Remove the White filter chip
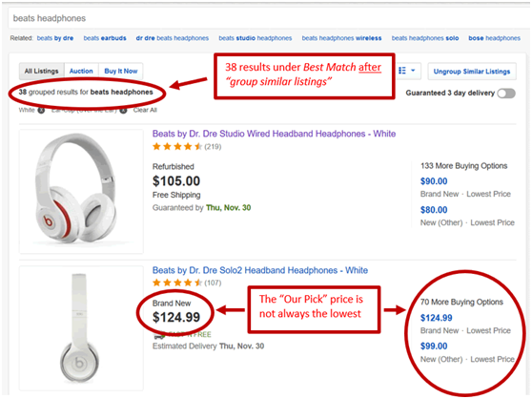532x399 pixels. [x=41, y=111]
